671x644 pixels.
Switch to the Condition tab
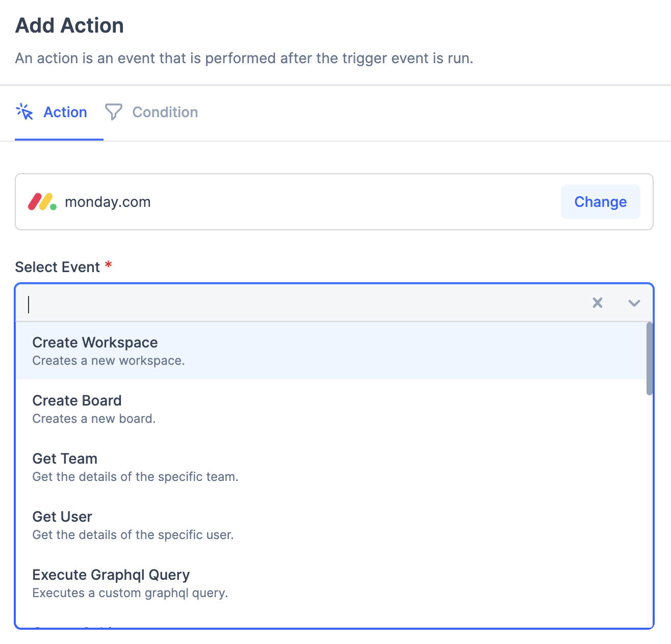pyautogui.click(x=164, y=112)
